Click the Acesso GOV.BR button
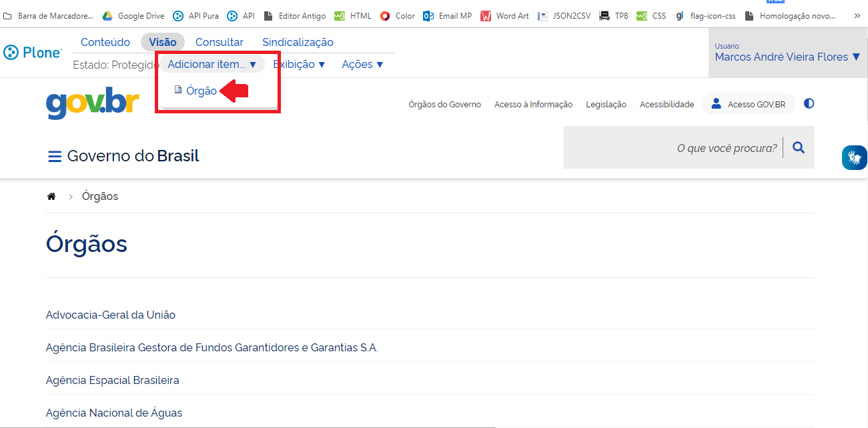The image size is (868, 428). [749, 104]
